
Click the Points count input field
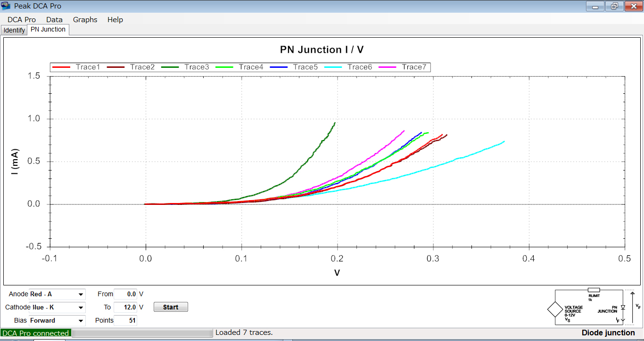coord(125,321)
